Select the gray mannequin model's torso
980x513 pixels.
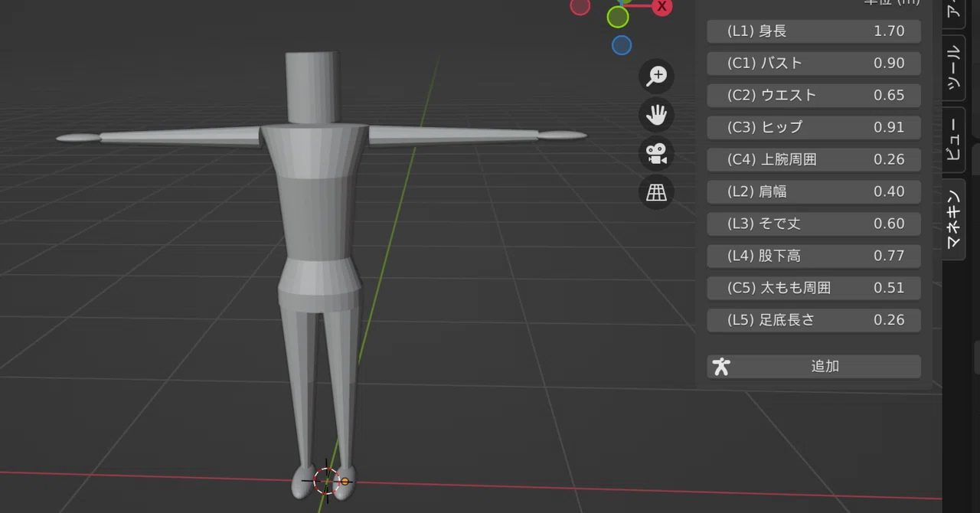click(x=315, y=218)
